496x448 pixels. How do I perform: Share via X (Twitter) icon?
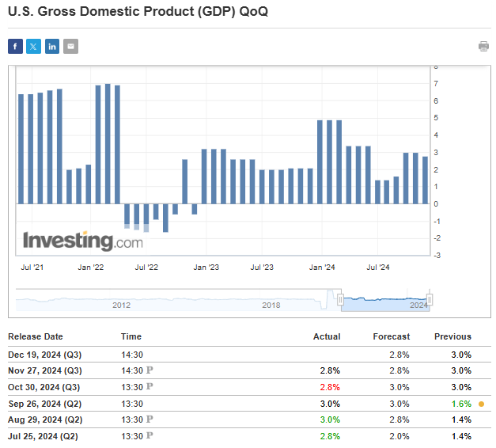pos(33,46)
